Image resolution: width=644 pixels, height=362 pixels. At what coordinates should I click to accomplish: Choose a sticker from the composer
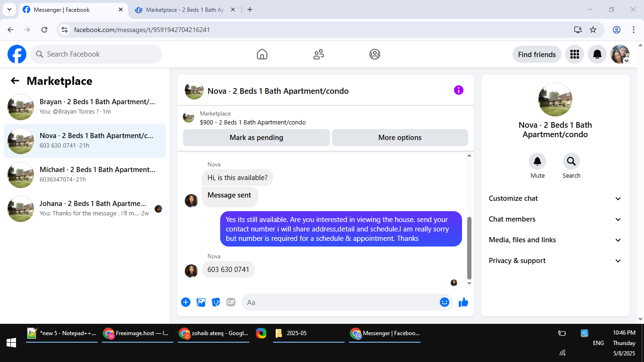(x=216, y=302)
